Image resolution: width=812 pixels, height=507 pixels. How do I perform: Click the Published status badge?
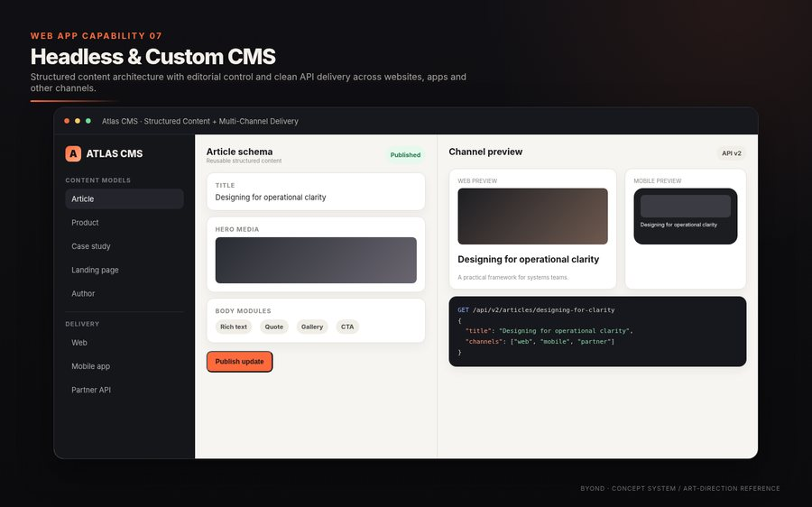[x=405, y=155]
